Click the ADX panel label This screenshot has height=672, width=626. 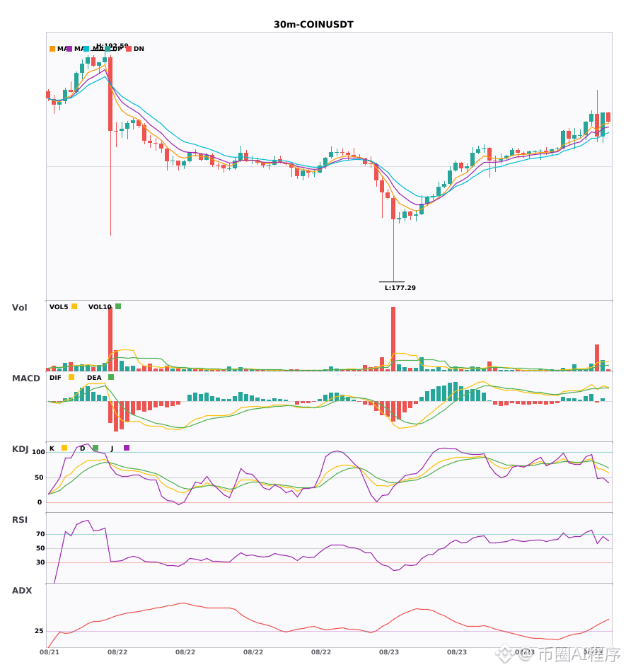click(22, 591)
